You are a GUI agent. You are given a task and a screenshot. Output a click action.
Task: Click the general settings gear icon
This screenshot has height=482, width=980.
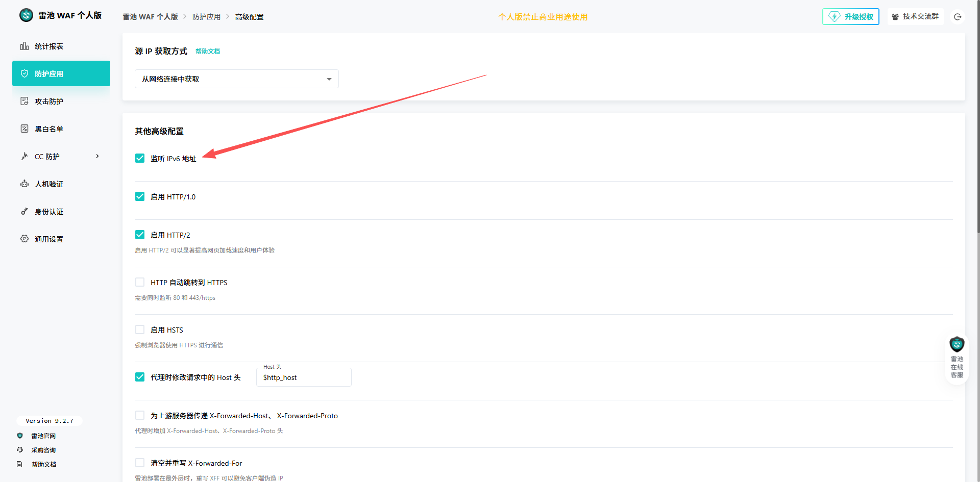click(24, 239)
